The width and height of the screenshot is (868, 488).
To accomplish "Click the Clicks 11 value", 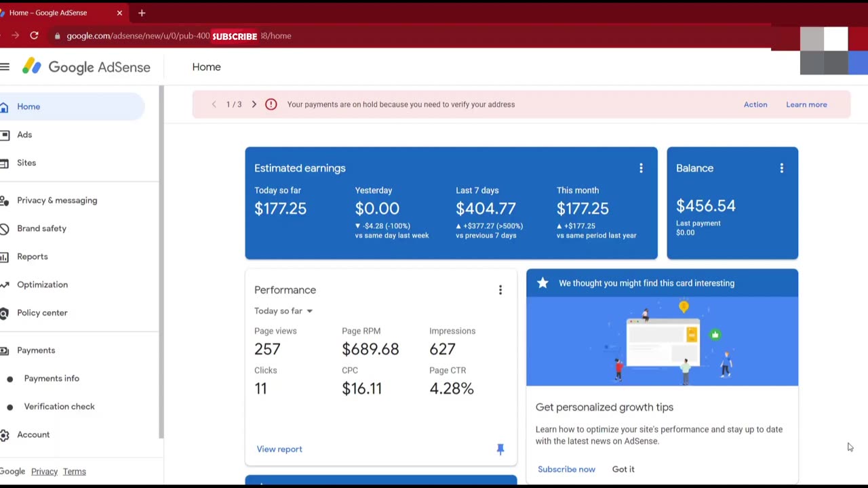I will (x=260, y=388).
